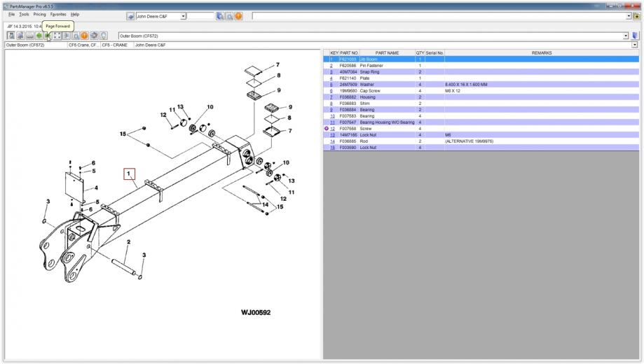Click the folder-star icon at the top right
Image resolution: width=644 pixels, height=364 pixels.
pos(636,16)
